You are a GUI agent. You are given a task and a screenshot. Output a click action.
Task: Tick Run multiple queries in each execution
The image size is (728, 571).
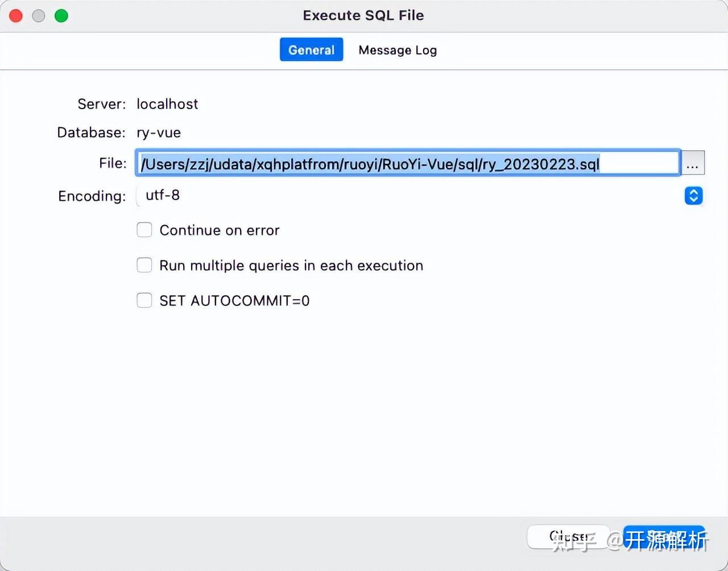(x=144, y=265)
